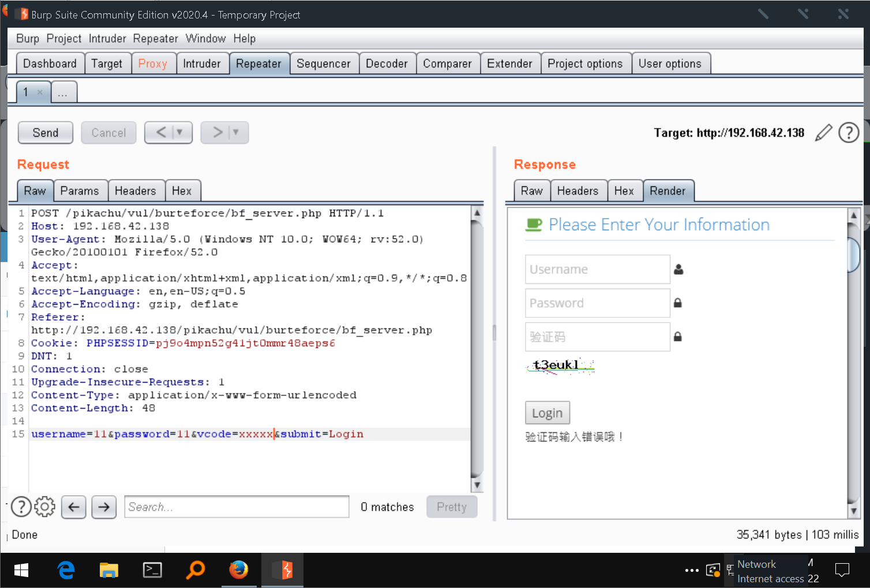Select the request Headers tab
This screenshot has height=588, width=870.
click(136, 191)
